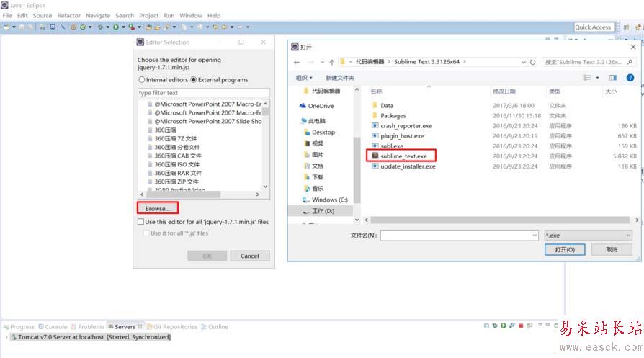Viewport: 644px width, 358px height.
Task: Click the horizontal scrollbar of file list
Action: pyautogui.click(x=500, y=220)
